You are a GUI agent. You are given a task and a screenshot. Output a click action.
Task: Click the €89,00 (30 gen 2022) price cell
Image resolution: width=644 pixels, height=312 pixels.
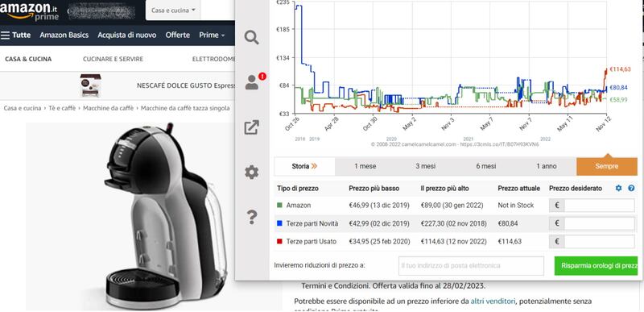(452, 205)
